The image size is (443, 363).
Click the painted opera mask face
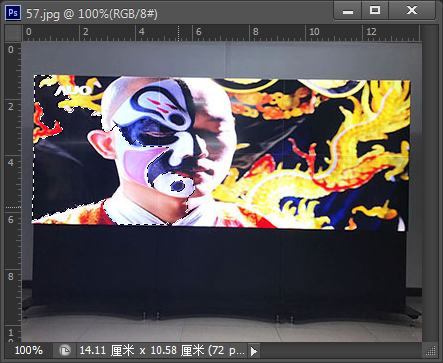[x=160, y=138]
